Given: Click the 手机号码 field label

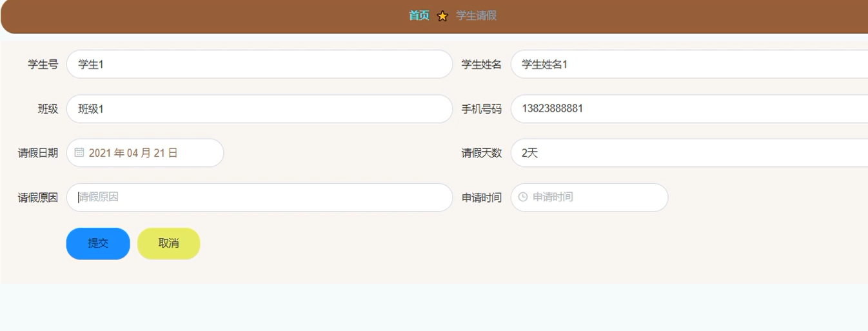Looking at the screenshot, I should (482, 109).
